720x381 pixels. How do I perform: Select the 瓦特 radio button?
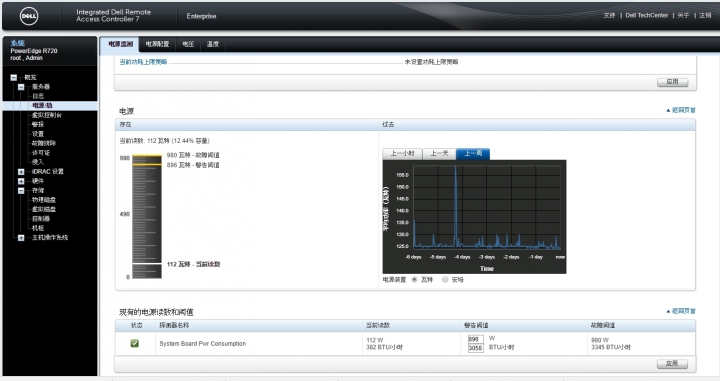pos(415,279)
